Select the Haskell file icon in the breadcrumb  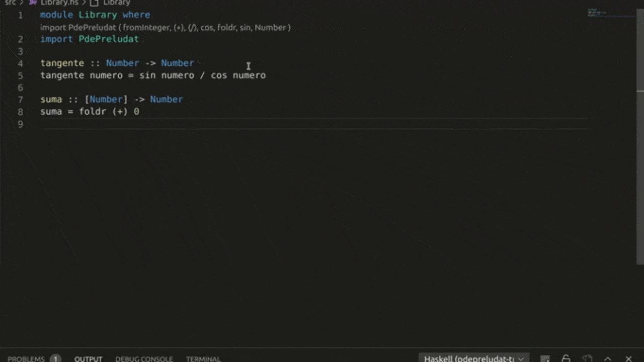(x=33, y=3)
